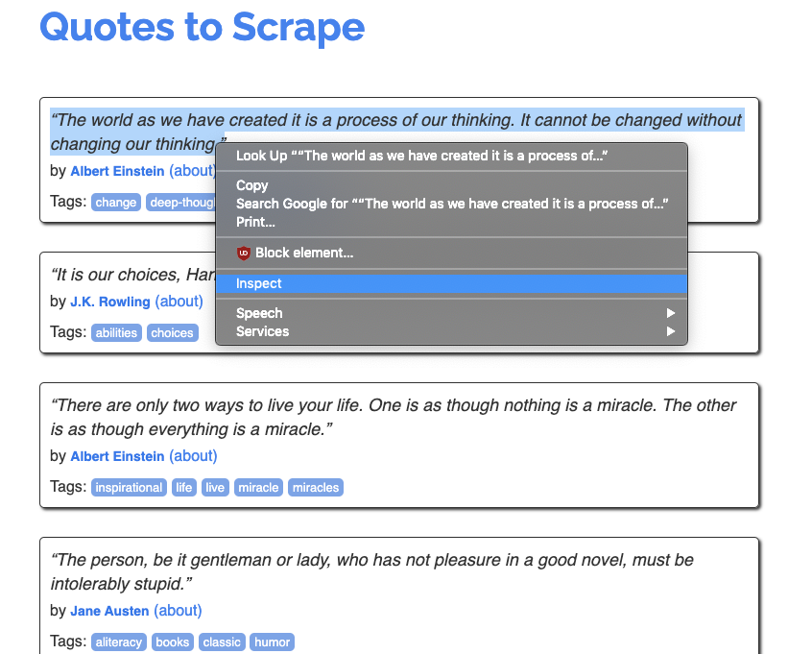The height and width of the screenshot is (654, 812).
Task: Click the uBlock shield icon beside Block element
Action: point(244,253)
